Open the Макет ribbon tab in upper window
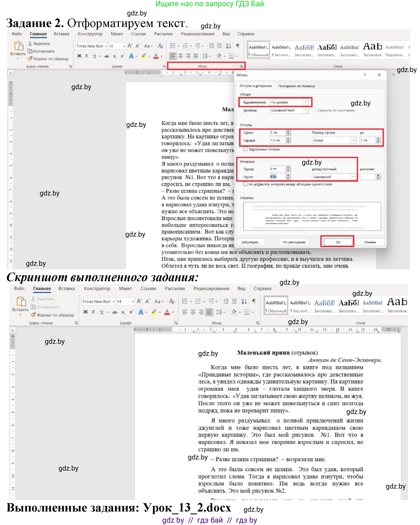The width and height of the screenshot is (420, 525). pyautogui.click(x=117, y=34)
